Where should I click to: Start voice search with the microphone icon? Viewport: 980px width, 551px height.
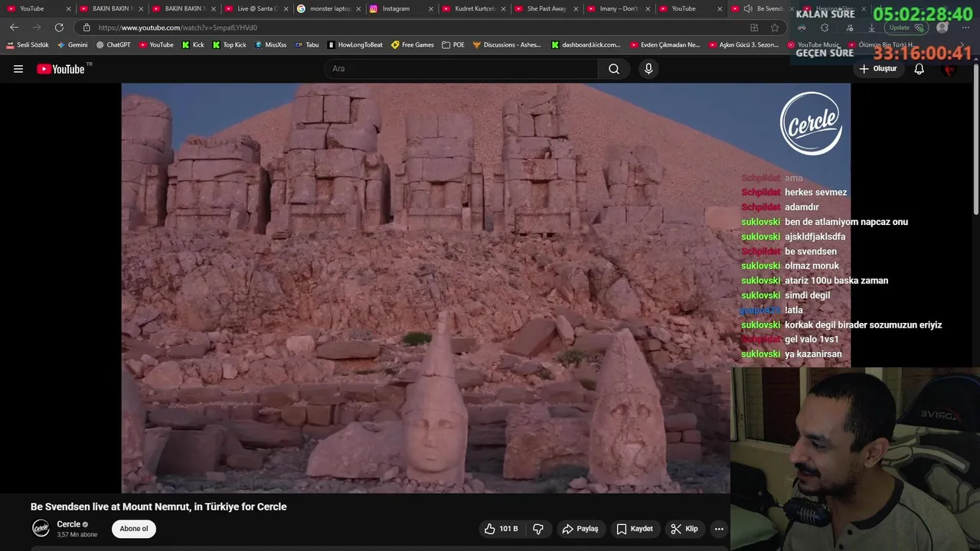click(648, 69)
